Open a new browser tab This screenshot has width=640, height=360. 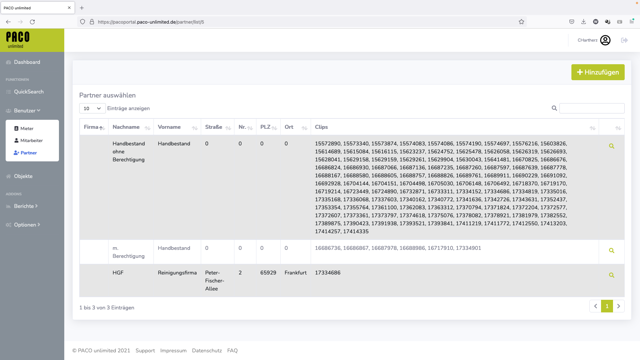[82, 8]
